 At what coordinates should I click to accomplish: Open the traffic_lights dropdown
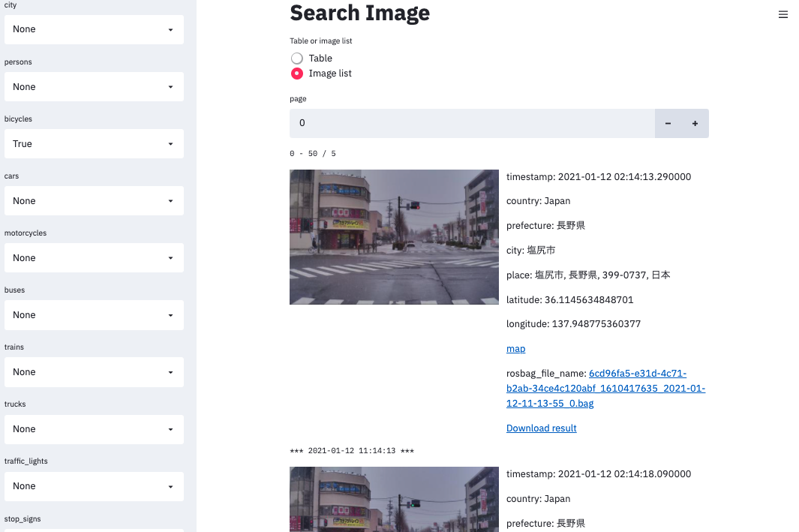(x=94, y=486)
